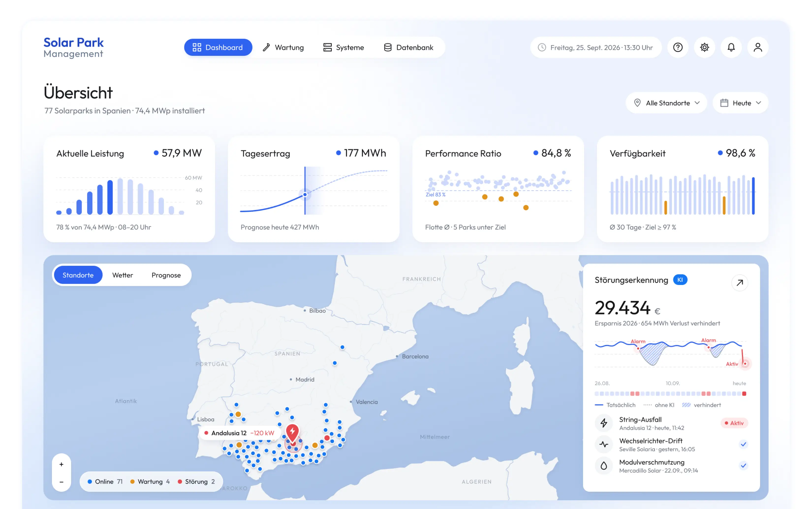Go to the Wartung navigation tab
Image resolution: width=812 pixels, height=509 pixels.
tap(283, 47)
